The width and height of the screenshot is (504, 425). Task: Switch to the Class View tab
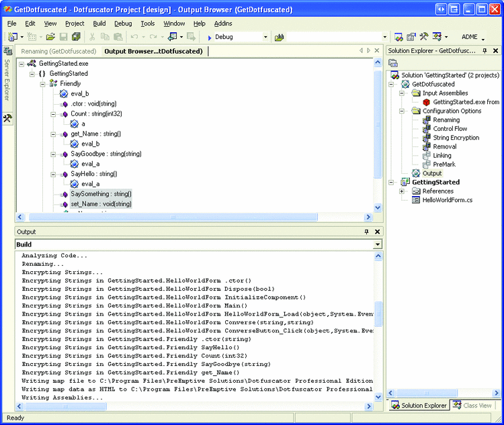click(472, 406)
